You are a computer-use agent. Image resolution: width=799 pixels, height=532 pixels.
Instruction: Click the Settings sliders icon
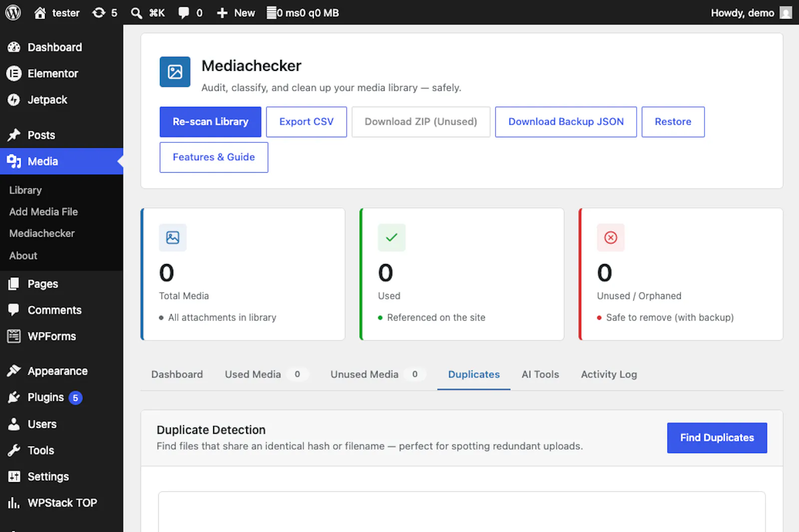tap(14, 477)
